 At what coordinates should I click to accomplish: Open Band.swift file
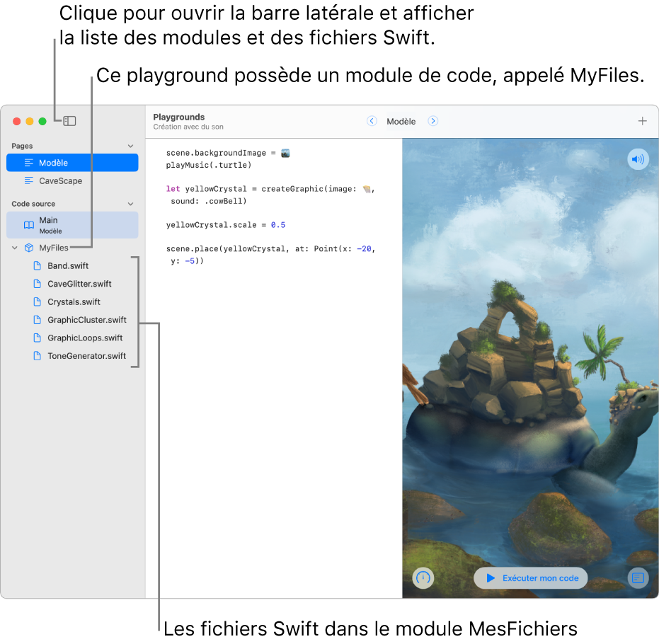coord(68,266)
